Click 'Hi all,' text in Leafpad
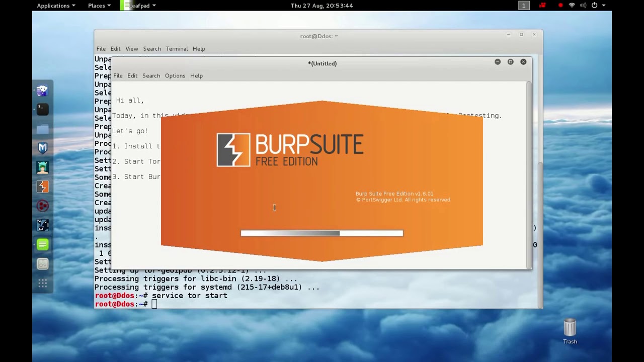The image size is (644, 362). pos(130,101)
